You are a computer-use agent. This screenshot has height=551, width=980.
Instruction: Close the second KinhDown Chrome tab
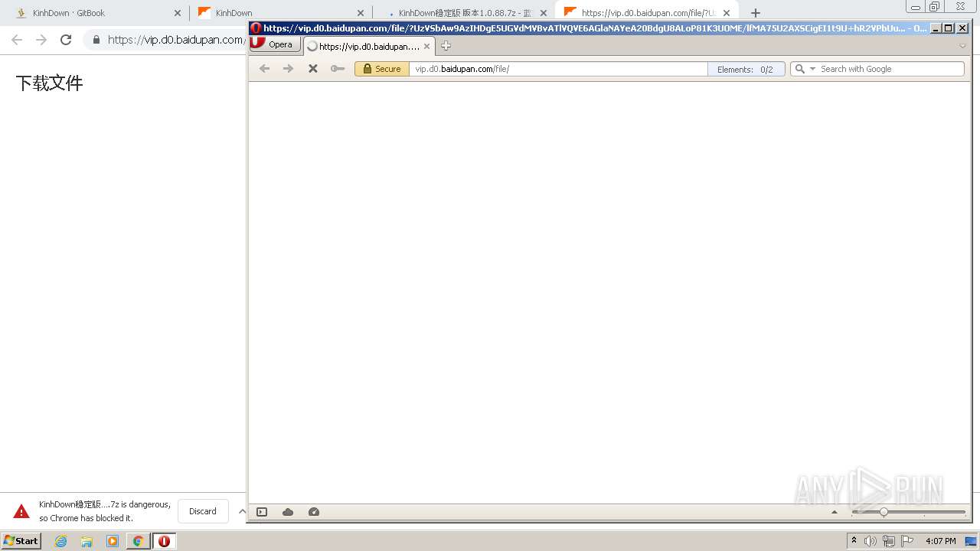[361, 13]
